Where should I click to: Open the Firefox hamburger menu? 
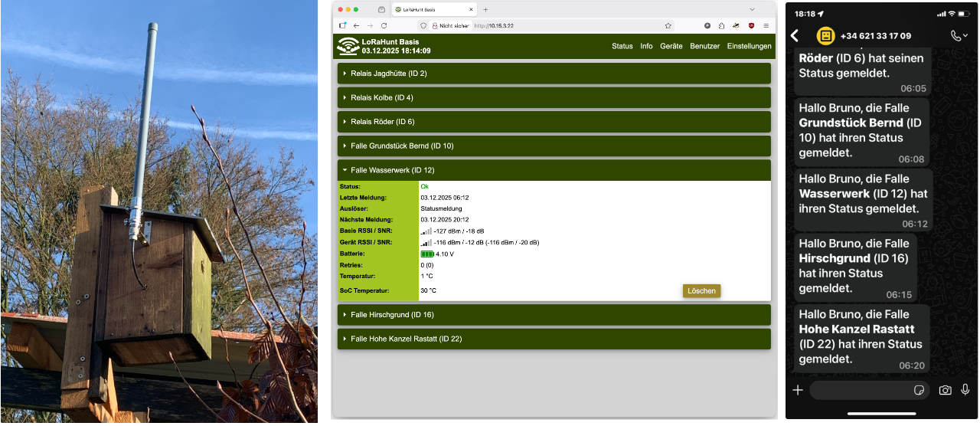[x=766, y=25]
